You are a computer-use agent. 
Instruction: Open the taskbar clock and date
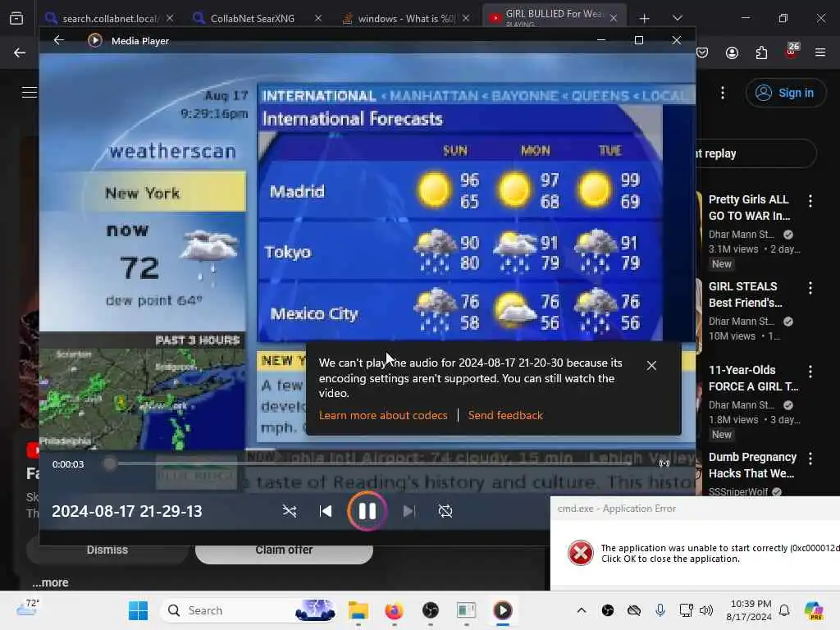pos(749,610)
